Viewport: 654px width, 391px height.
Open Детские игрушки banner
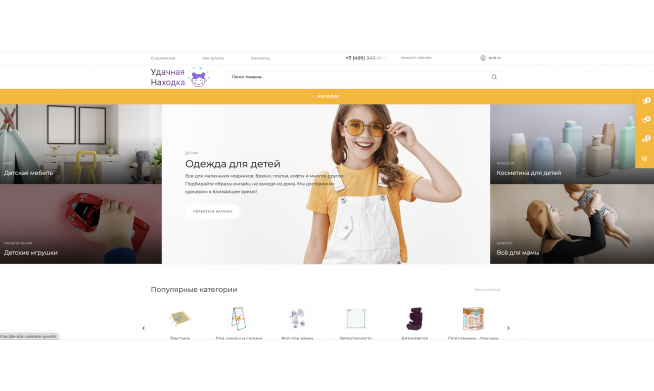coord(81,224)
